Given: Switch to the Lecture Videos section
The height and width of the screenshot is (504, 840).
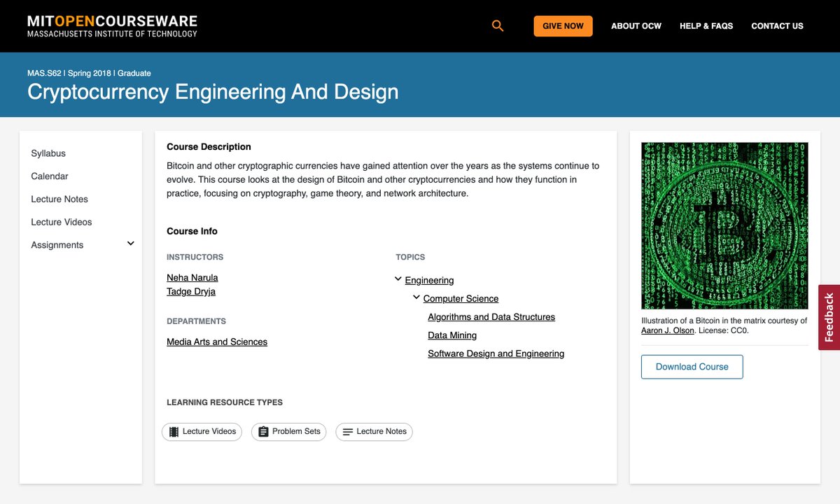Looking at the screenshot, I should (x=61, y=222).
